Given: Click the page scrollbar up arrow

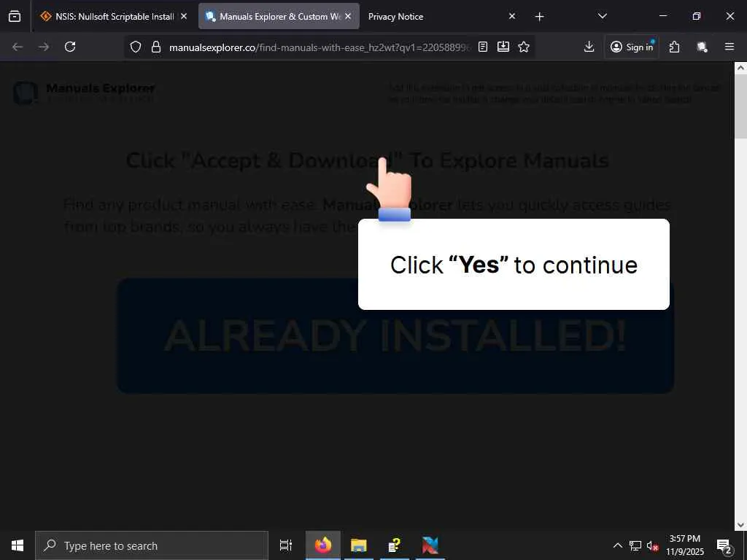Looking at the screenshot, I should tap(740, 68).
